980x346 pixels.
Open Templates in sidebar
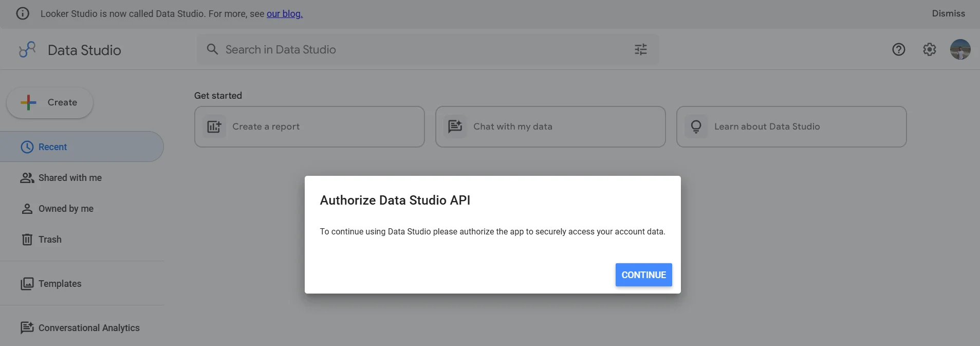click(82, 284)
